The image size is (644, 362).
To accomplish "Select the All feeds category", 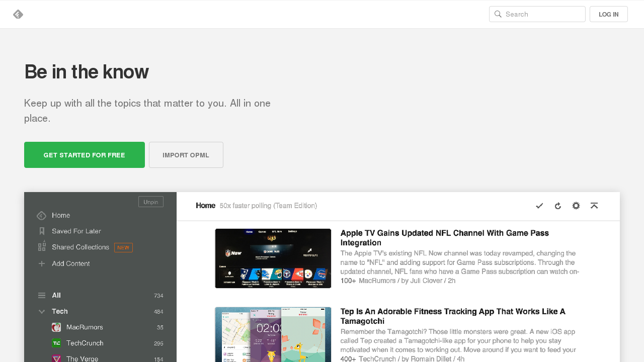I will click(x=56, y=295).
